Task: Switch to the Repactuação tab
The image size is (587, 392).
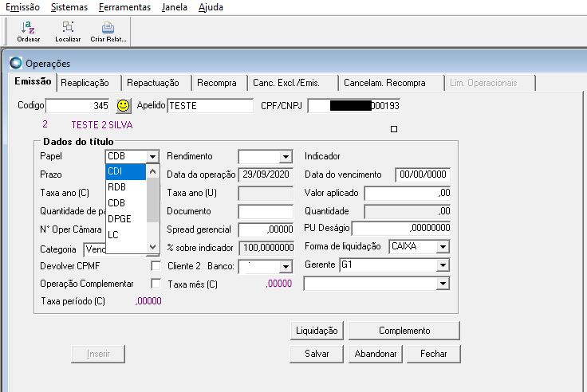Action: [x=156, y=83]
